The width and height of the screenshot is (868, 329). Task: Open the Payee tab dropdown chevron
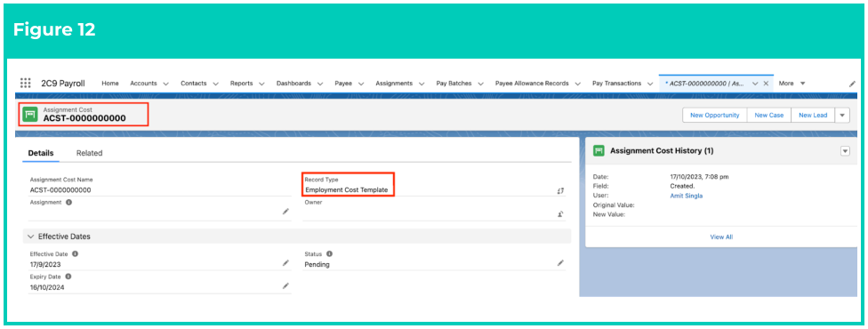tap(361, 84)
